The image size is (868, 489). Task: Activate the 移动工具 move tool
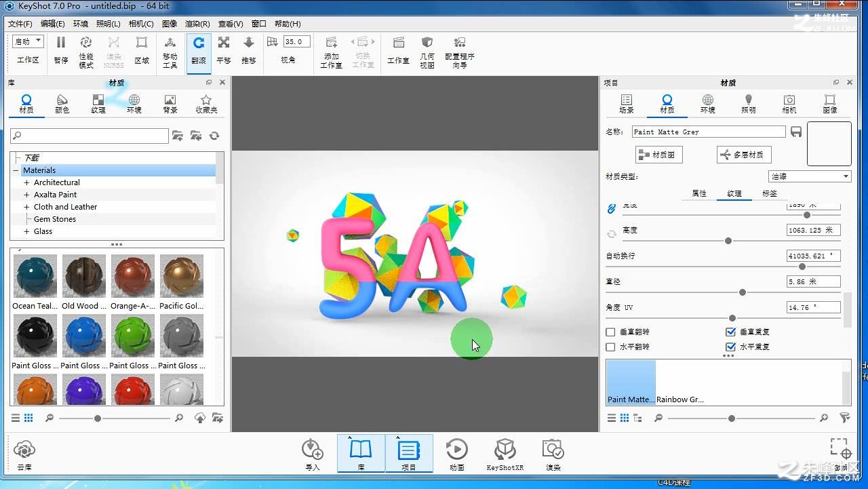(170, 52)
